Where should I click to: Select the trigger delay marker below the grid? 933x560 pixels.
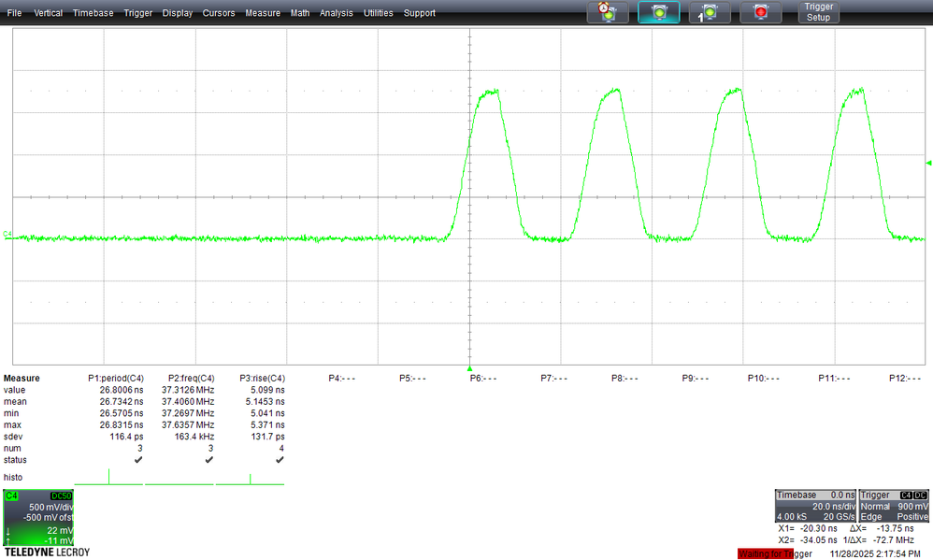469,368
